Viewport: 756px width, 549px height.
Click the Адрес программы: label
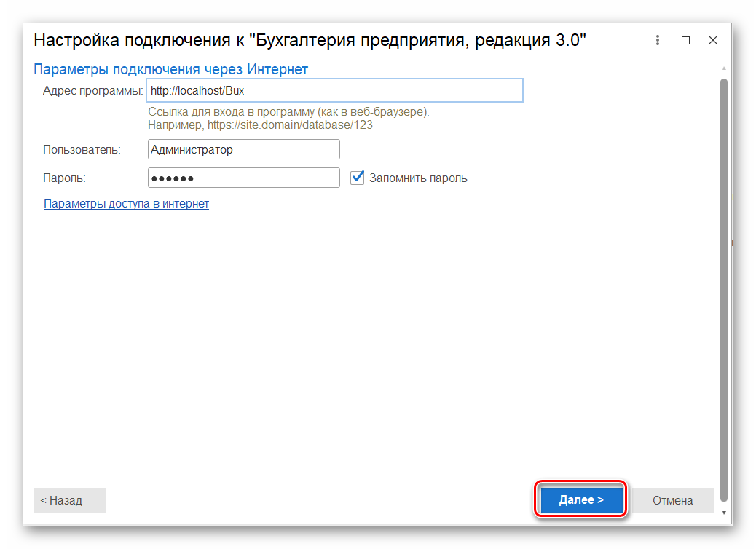pos(92,90)
